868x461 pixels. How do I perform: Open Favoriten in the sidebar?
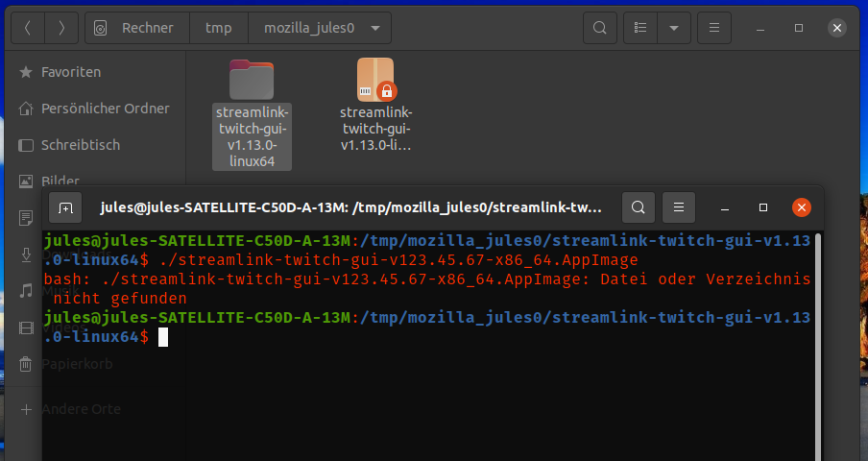[x=71, y=72]
